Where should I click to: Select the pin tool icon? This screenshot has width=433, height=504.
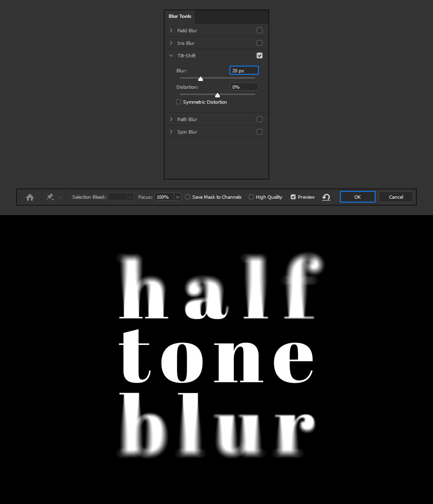[x=50, y=197]
